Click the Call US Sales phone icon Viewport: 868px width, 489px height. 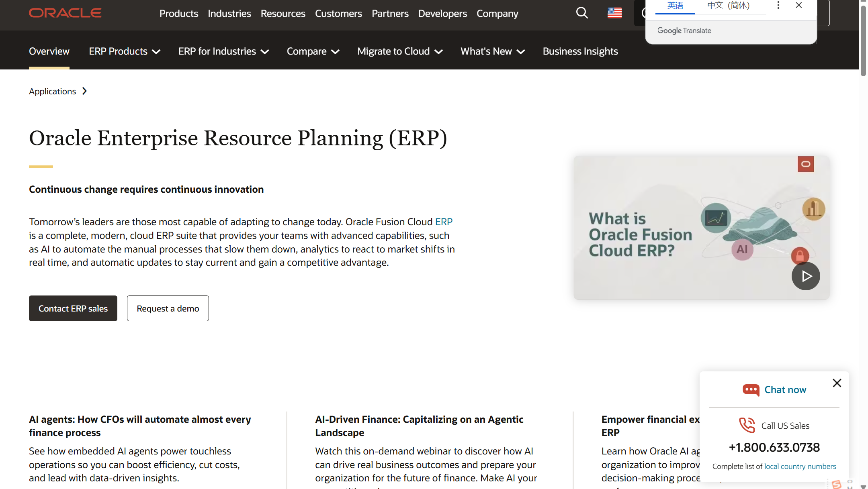click(x=747, y=425)
